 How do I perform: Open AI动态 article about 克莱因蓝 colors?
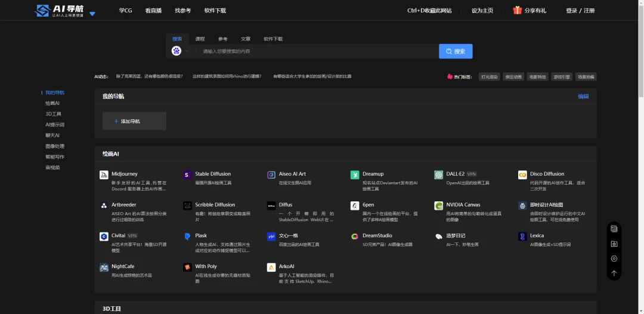[x=150, y=76]
